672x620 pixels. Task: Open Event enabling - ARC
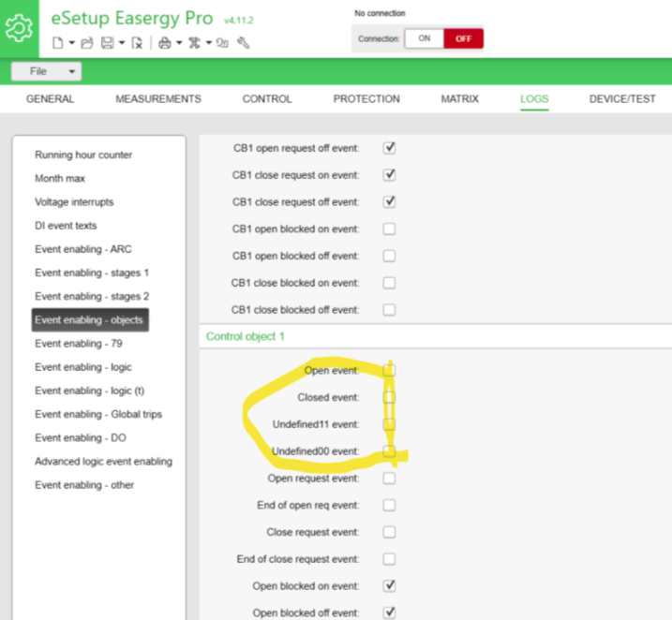click(x=83, y=249)
